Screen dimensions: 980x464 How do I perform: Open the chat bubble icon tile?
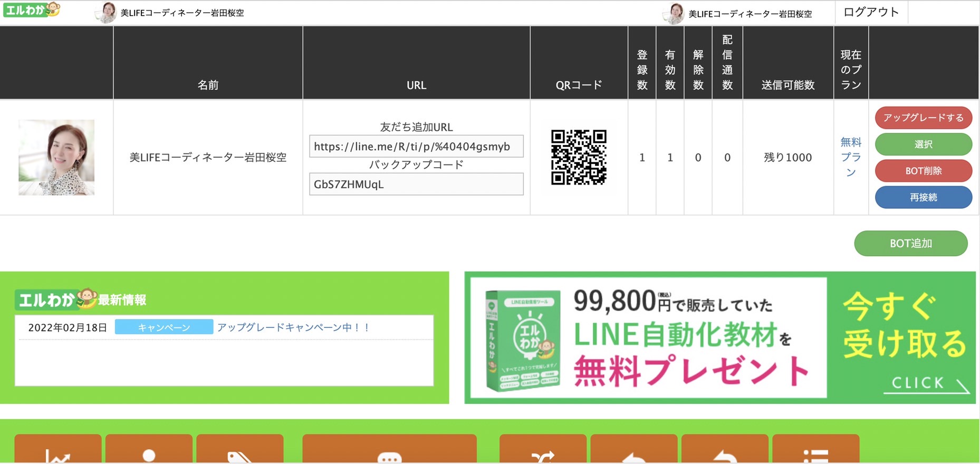pyautogui.click(x=390, y=449)
